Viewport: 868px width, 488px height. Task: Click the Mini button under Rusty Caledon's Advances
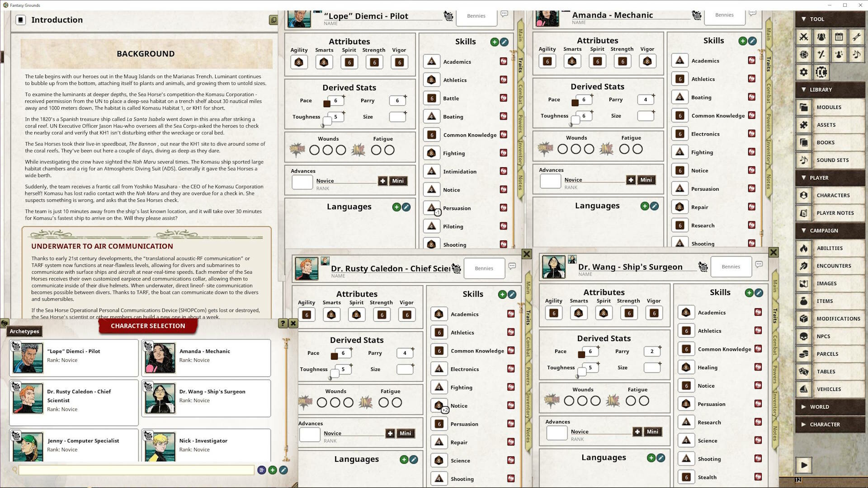tap(405, 433)
